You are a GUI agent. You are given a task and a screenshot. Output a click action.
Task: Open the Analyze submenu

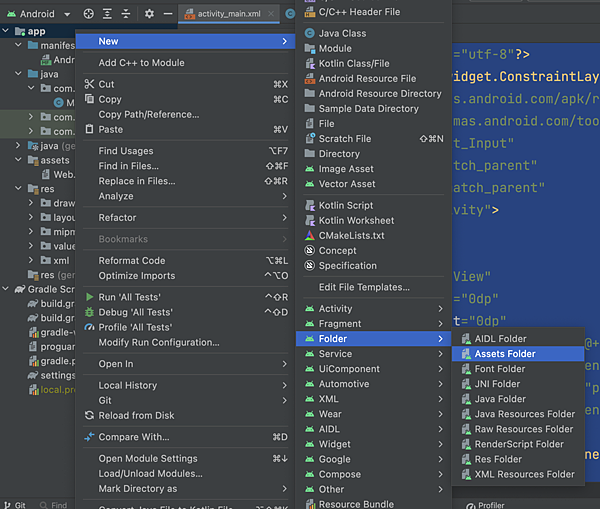click(185, 196)
